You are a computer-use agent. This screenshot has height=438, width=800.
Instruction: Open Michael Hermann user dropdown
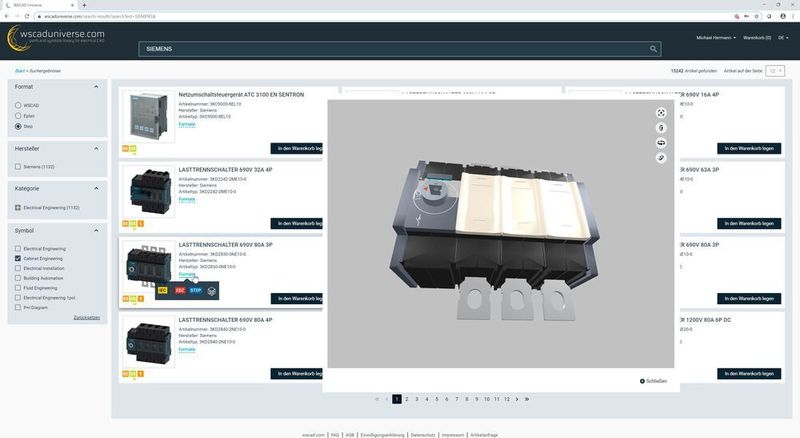tap(716, 38)
